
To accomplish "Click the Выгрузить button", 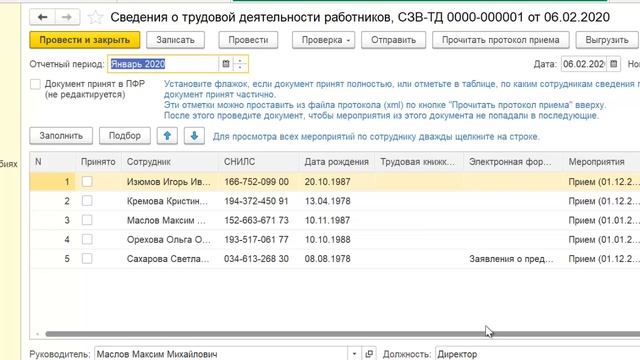I will (x=607, y=40).
